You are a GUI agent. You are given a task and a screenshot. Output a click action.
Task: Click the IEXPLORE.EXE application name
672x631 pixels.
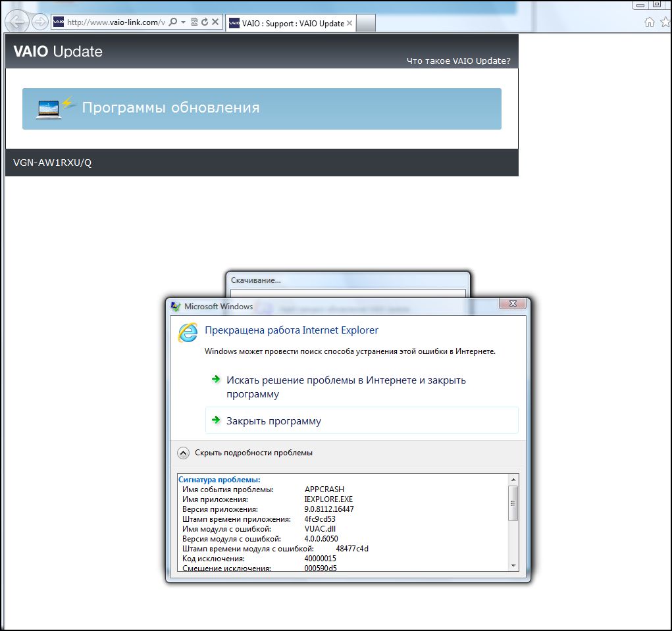pos(328,499)
